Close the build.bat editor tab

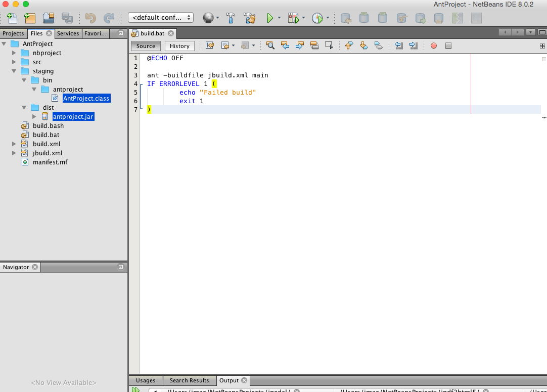tap(171, 33)
